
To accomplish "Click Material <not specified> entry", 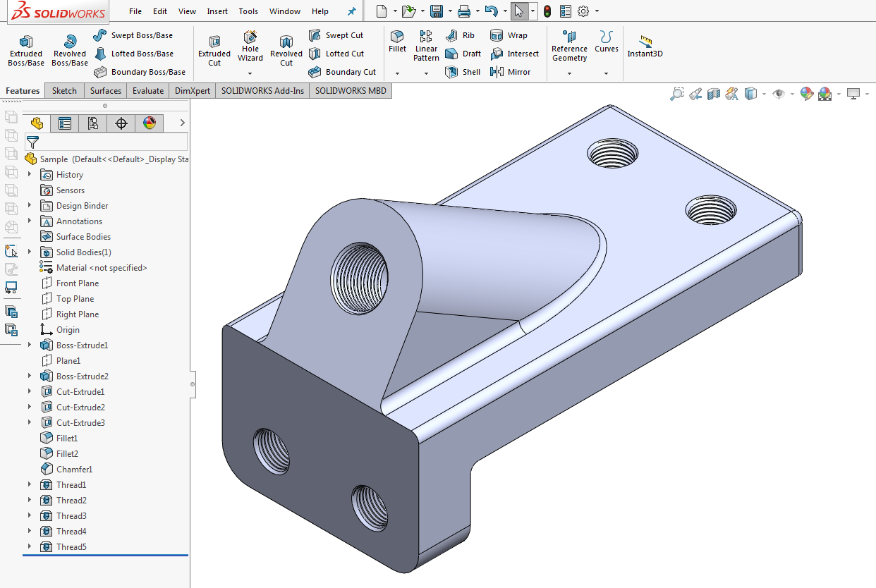I will point(94,268).
